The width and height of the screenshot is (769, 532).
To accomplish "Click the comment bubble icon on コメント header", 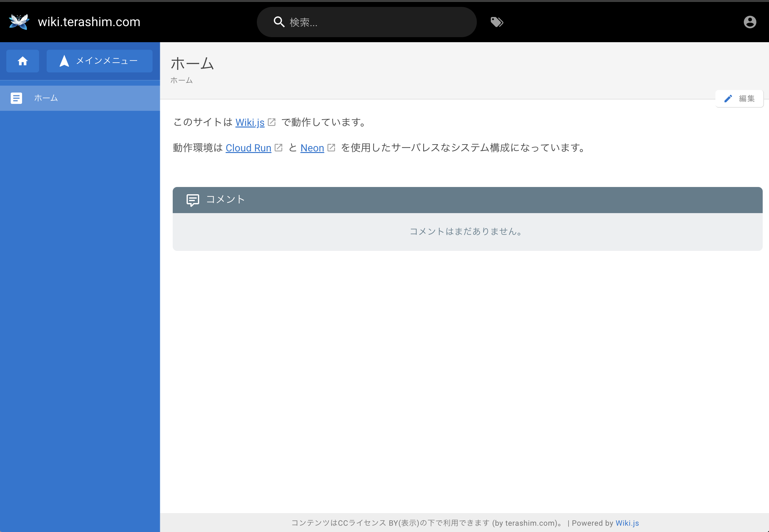I will tap(193, 200).
